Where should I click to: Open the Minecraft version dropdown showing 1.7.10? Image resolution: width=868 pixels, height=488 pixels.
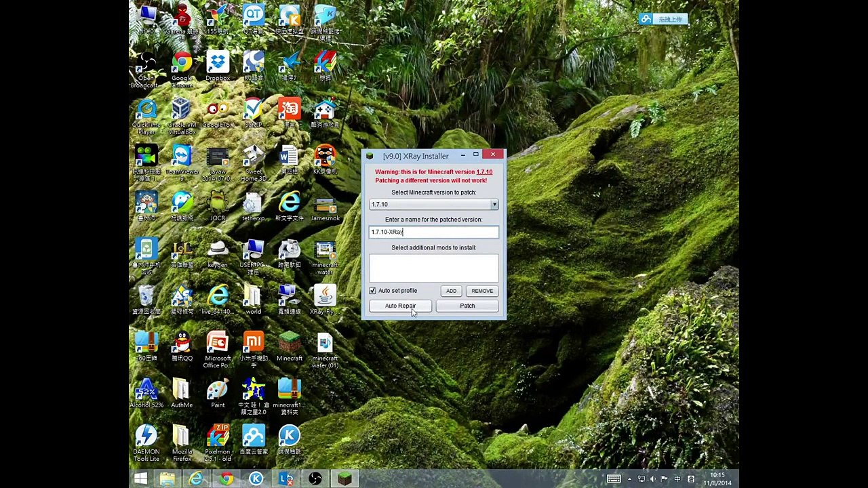(433, 204)
